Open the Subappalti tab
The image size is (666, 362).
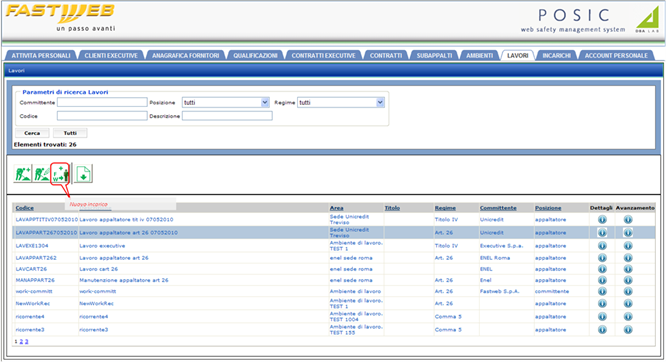click(434, 56)
